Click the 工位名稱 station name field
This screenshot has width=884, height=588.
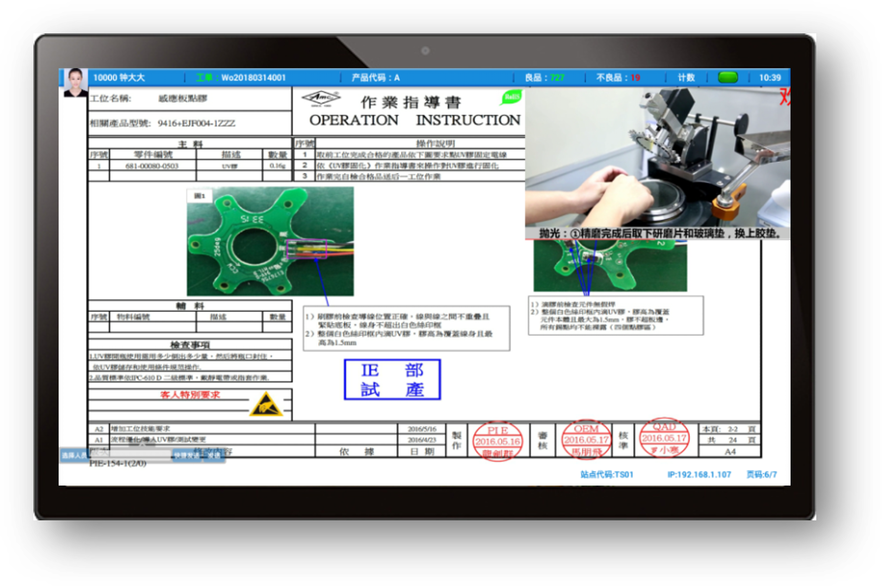[x=190, y=99]
